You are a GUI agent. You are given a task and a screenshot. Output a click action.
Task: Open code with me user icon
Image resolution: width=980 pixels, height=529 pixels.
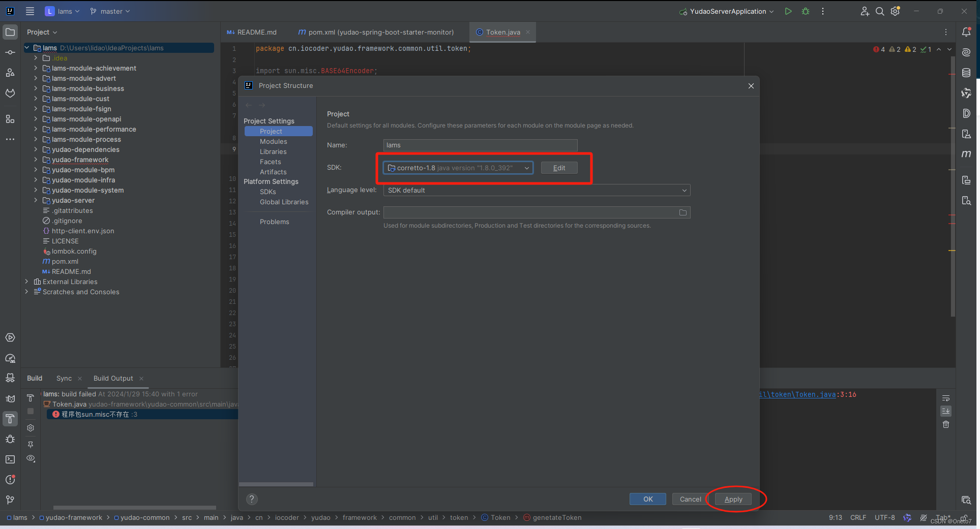pyautogui.click(x=865, y=11)
